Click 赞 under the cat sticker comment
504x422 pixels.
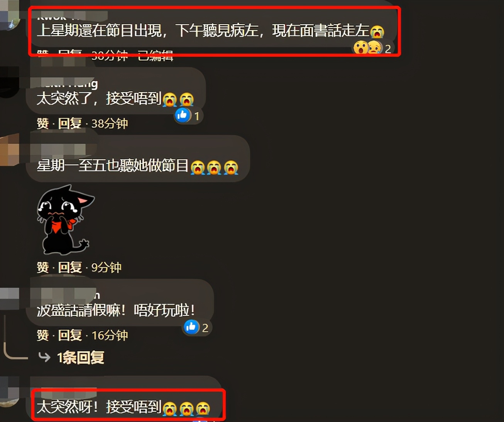coord(43,267)
